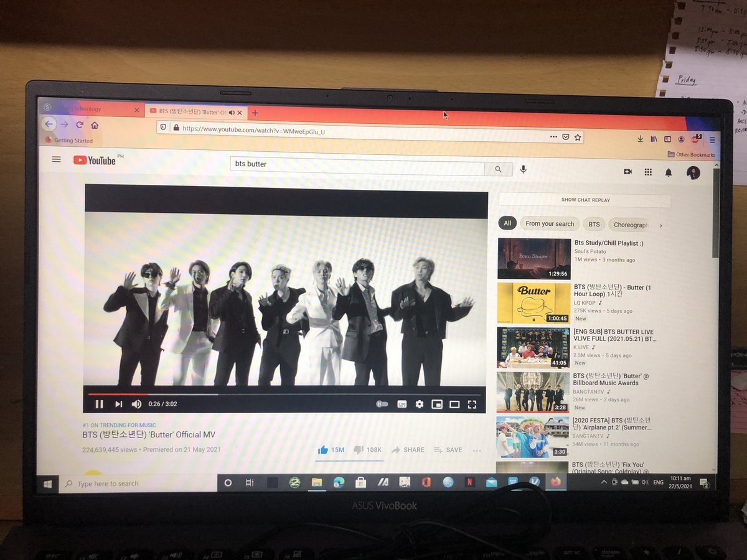This screenshot has height=560, width=747.
Task: Open the account avatar menu
Action: point(693,173)
